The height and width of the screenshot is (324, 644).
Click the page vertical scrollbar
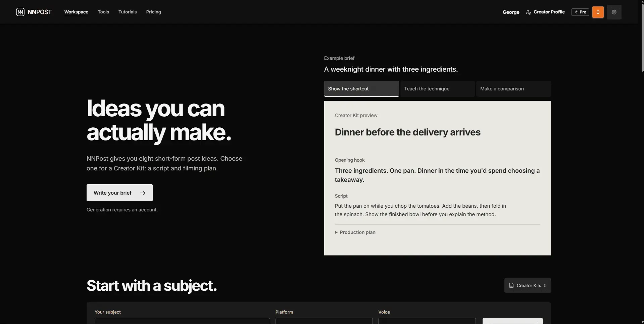(x=642, y=37)
